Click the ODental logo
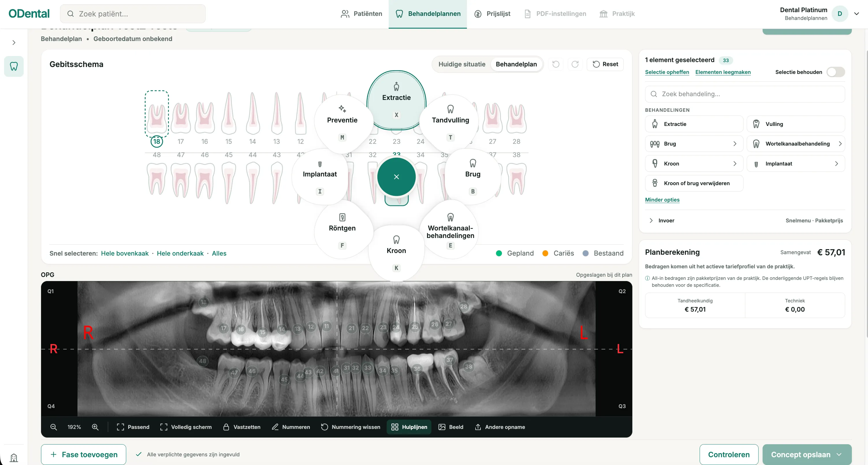This screenshot has height=465, width=868. [x=29, y=14]
